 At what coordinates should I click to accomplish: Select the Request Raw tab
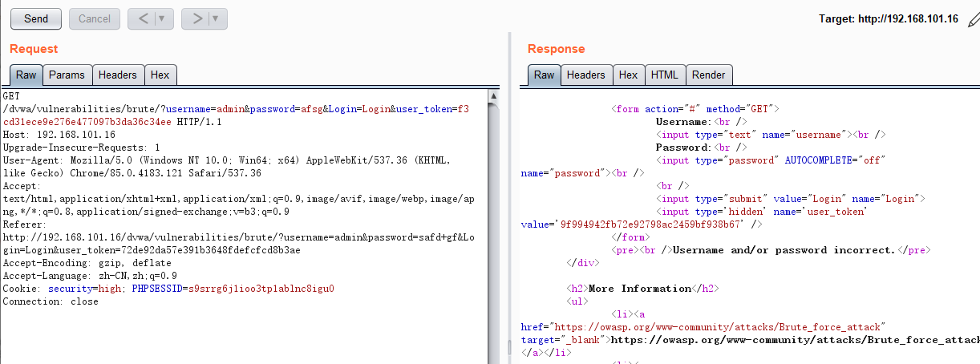(x=26, y=75)
